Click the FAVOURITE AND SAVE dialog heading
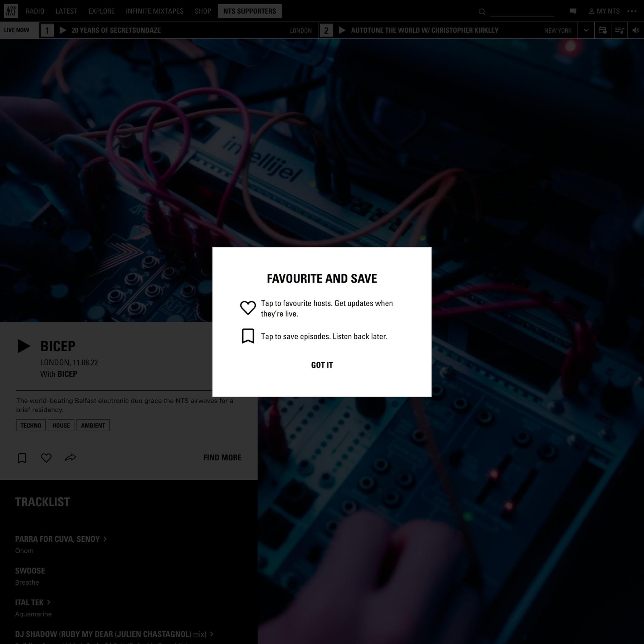Viewport: 644px width, 644px height. tap(322, 279)
